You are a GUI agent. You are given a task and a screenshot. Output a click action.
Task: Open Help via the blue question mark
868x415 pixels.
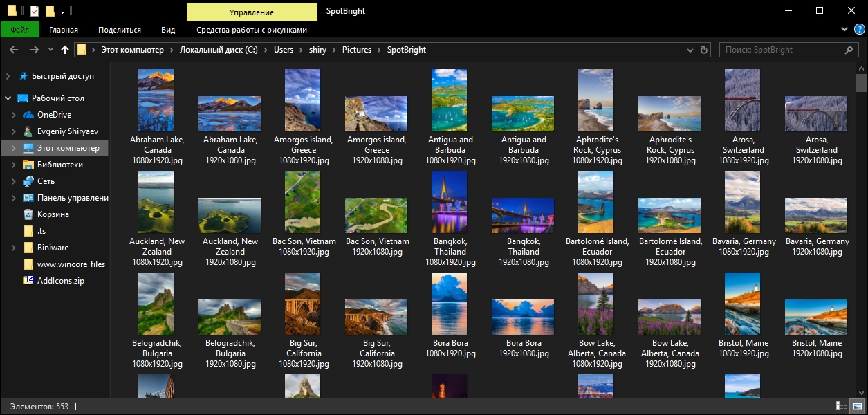tap(860, 29)
